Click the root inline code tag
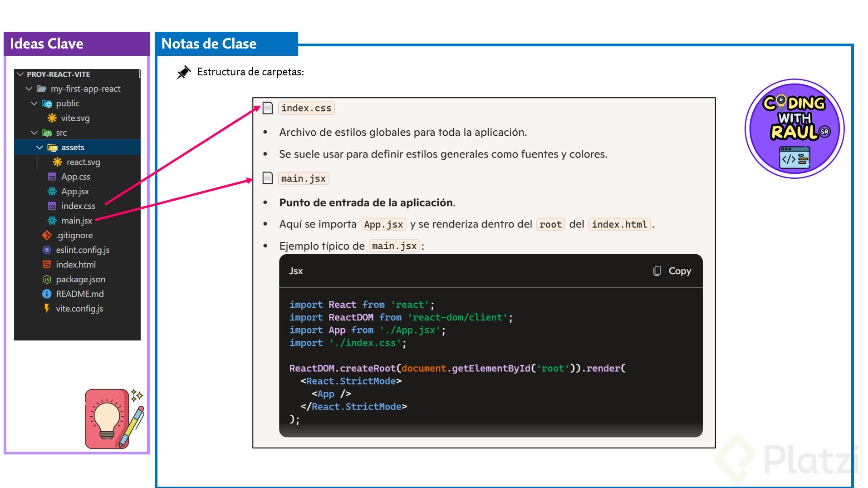This screenshot has width=868, height=488. click(550, 224)
